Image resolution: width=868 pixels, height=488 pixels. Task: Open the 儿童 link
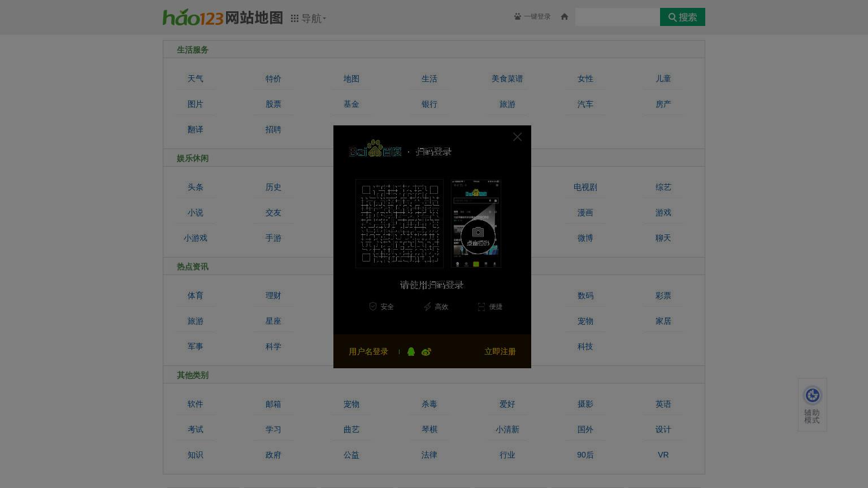663,79
